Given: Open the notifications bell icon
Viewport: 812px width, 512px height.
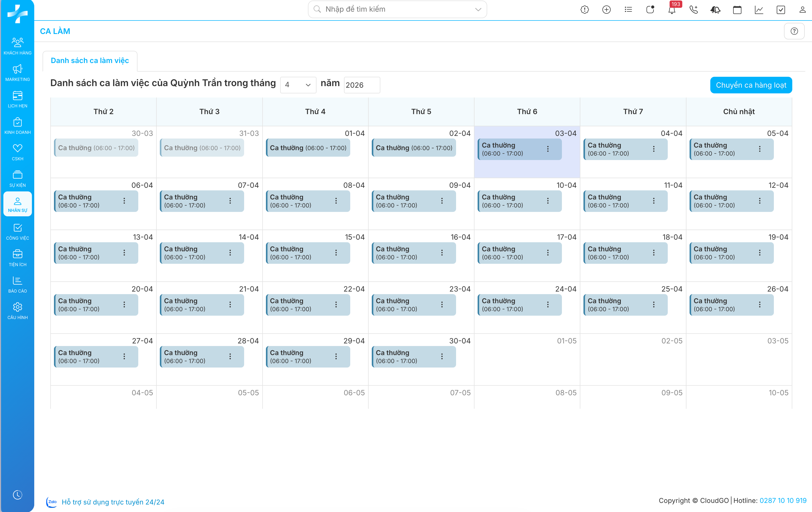Looking at the screenshot, I should click(x=671, y=10).
